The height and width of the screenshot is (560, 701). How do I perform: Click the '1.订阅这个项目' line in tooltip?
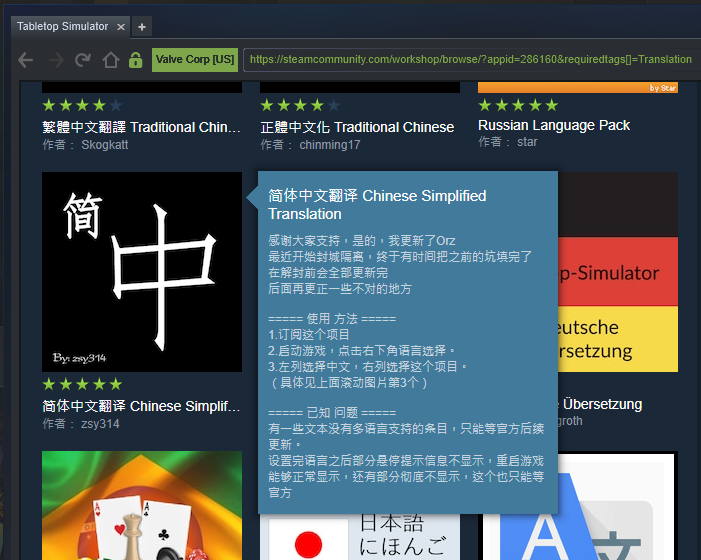pos(309,335)
